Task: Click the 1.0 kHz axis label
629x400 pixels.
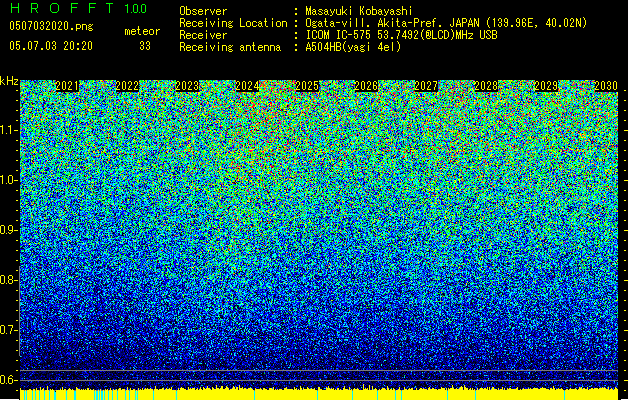Action: pyautogui.click(x=9, y=181)
